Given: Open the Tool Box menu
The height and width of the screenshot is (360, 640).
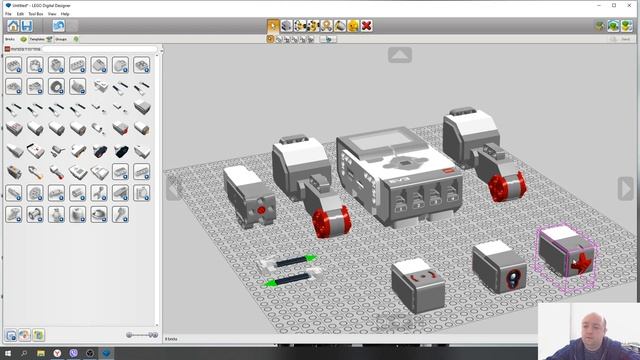Looking at the screenshot, I should tap(36, 14).
